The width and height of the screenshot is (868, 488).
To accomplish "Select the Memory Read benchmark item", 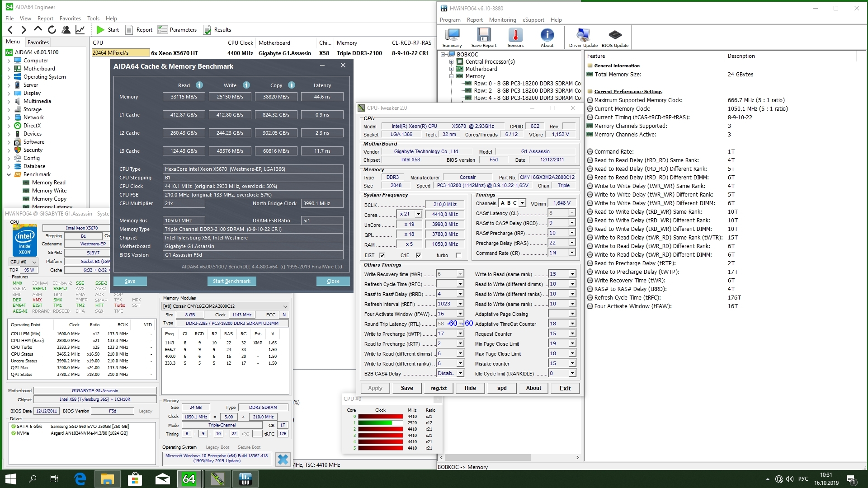I will click(48, 183).
